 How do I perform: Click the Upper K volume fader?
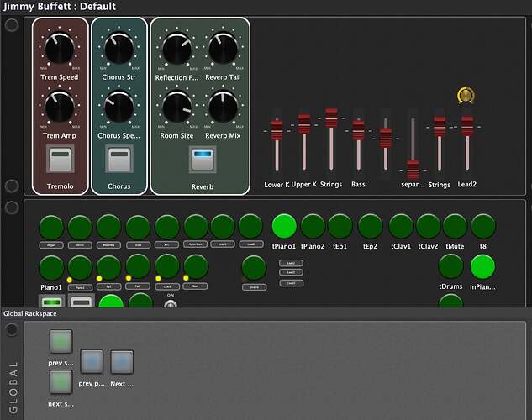point(304,124)
